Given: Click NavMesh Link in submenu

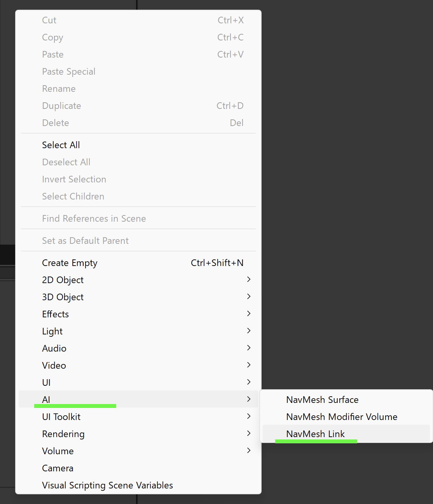Looking at the screenshot, I should (315, 434).
